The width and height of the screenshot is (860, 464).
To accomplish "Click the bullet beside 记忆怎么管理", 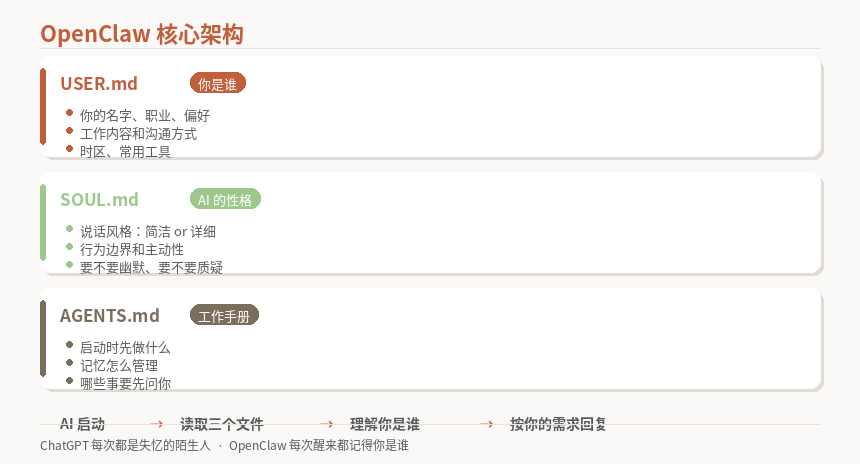I will [x=70, y=363].
